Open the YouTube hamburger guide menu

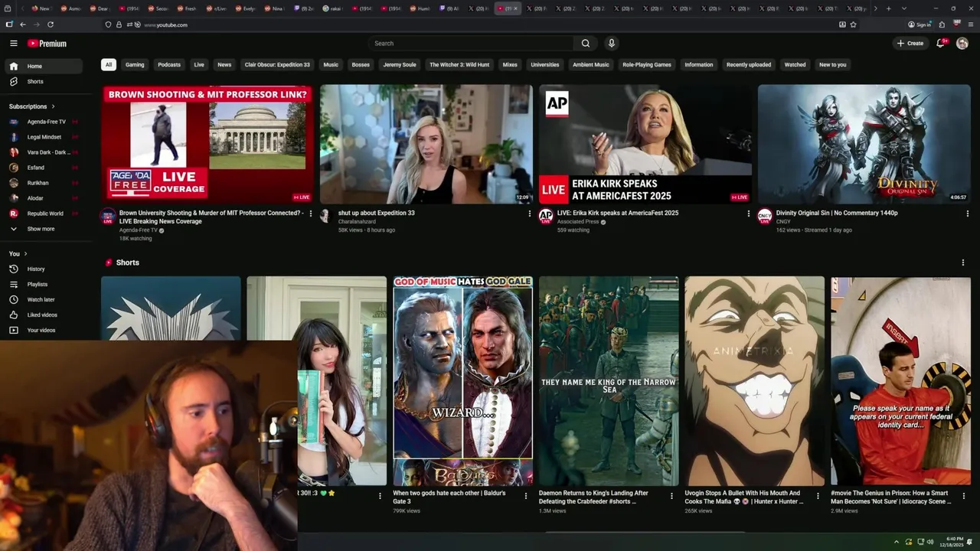[13, 44]
